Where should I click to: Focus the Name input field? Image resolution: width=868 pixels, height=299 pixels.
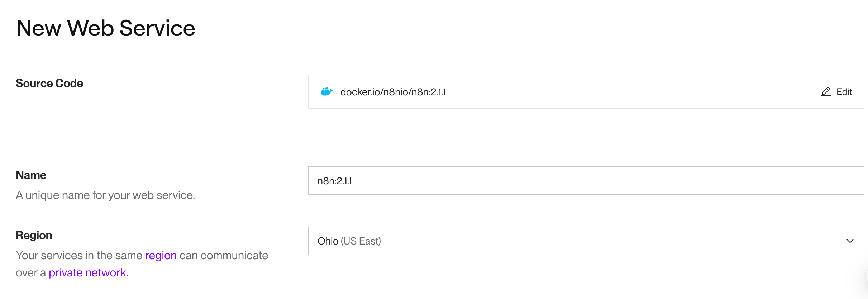[586, 181]
